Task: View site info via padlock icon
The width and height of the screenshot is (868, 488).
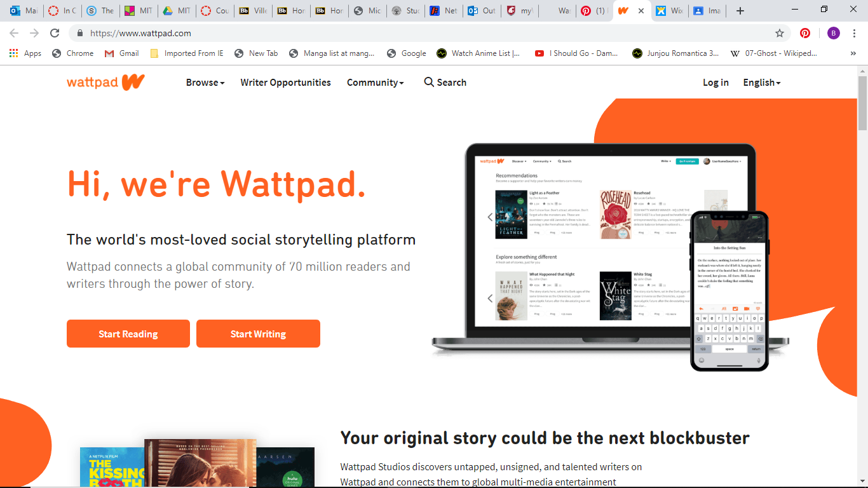Action: (80, 33)
